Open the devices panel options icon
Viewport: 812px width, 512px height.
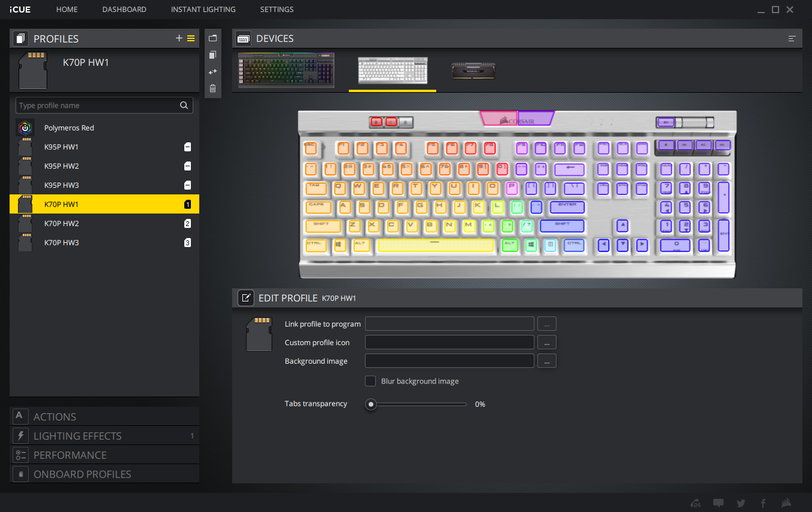[x=792, y=38]
